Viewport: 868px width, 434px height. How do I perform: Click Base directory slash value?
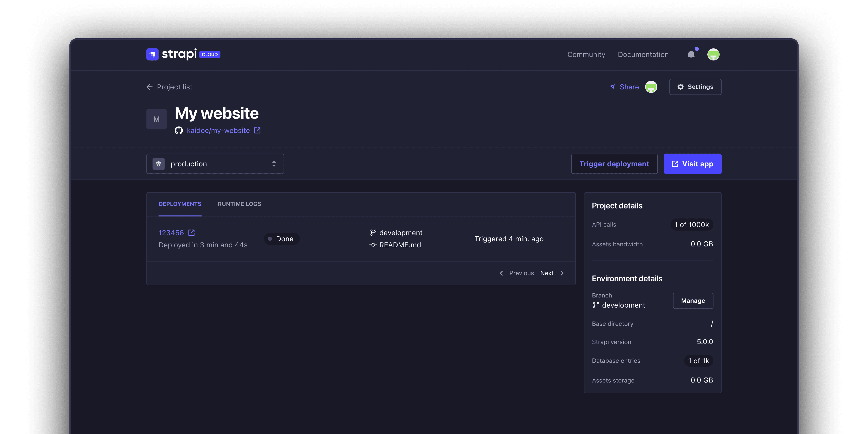712,324
